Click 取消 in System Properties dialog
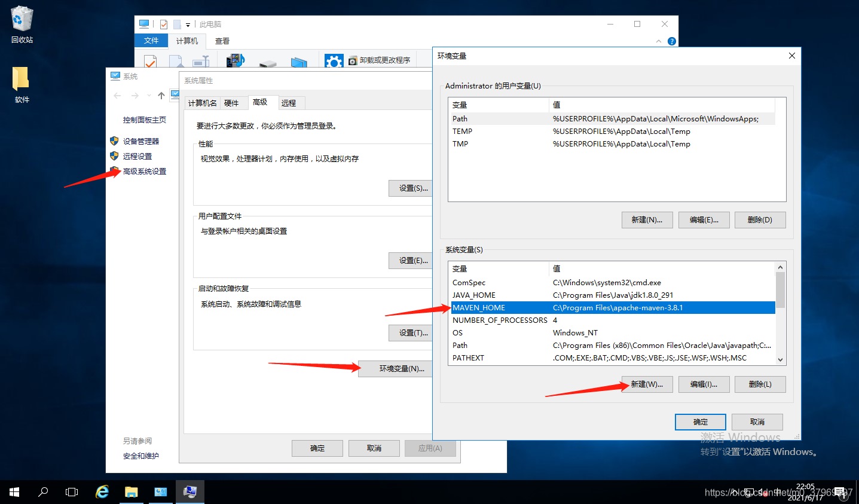The image size is (859, 504). [374, 448]
